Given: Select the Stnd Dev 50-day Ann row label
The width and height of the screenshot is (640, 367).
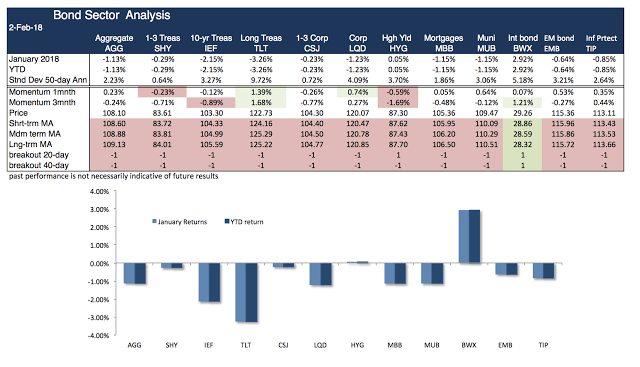Looking at the screenshot, I should click(48, 80).
